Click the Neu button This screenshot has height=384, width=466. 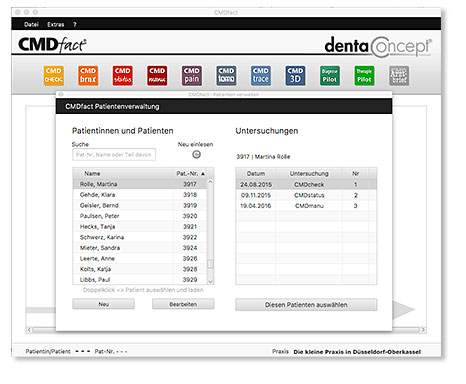[104, 304]
